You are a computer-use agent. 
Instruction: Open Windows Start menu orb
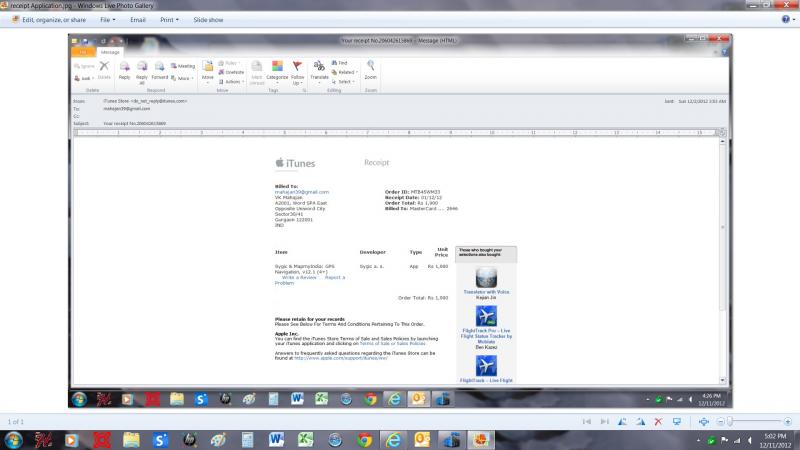click(13, 440)
